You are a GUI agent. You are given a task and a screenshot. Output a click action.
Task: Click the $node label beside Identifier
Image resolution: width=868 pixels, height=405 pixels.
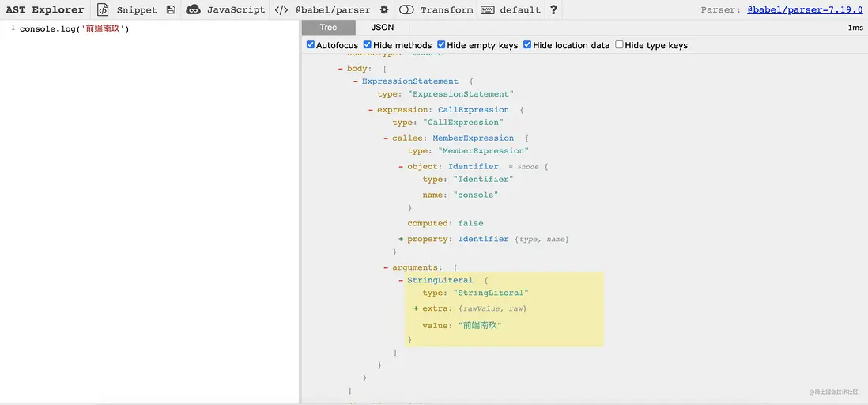click(528, 167)
